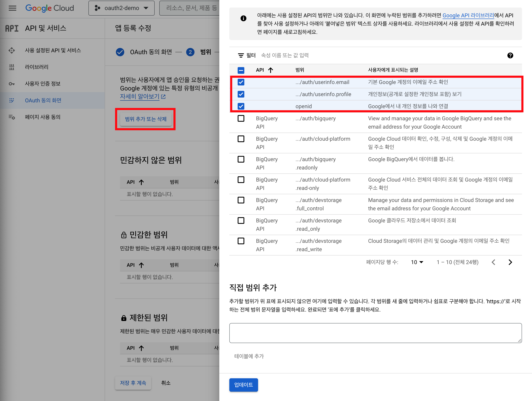Check the devstorage.read_write scope checkbox
Viewport: 532px width, 401px height.
[241, 241]
